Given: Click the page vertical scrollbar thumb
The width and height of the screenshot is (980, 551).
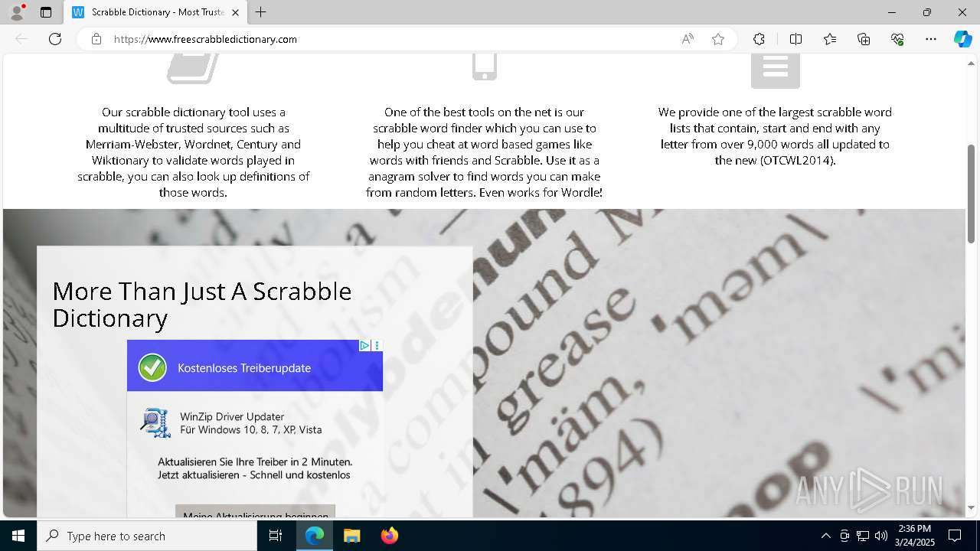Looking at the screenshot, I should click(971, 194).
